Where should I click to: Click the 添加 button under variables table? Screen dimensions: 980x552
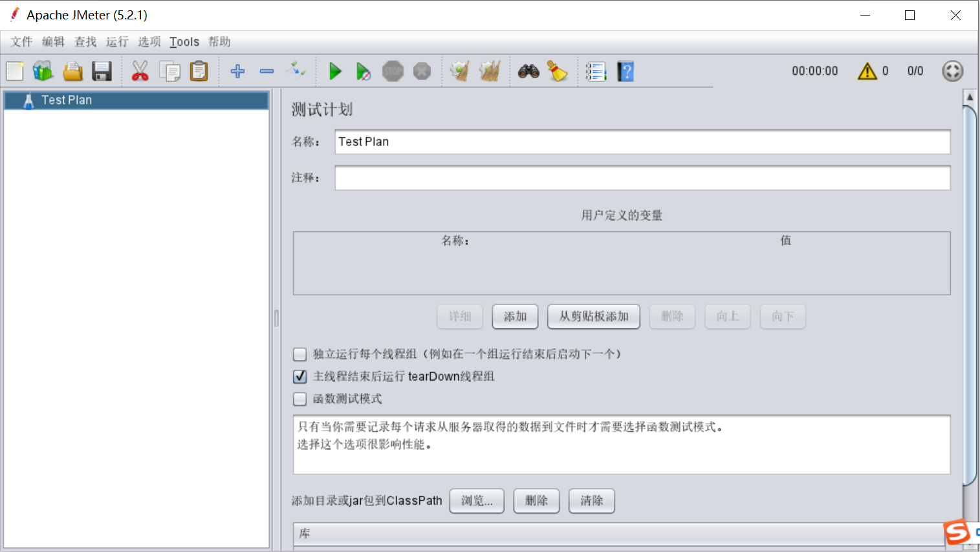coord(515,317)
